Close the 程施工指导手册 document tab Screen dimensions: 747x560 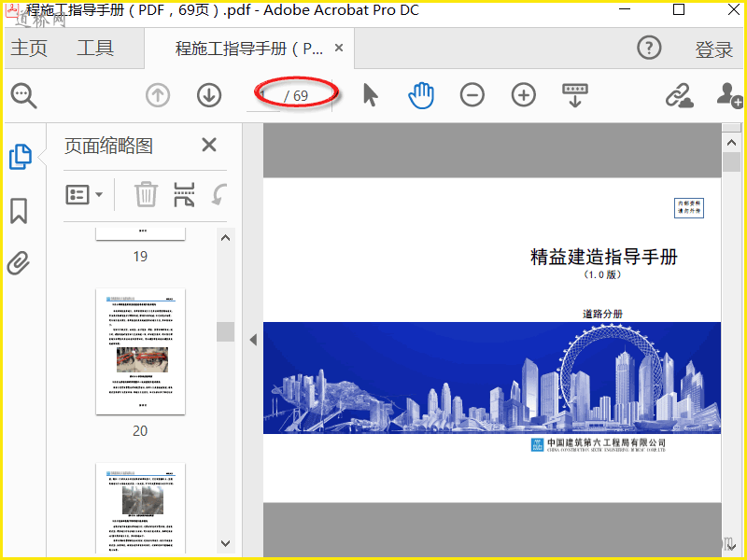[339, 48]
